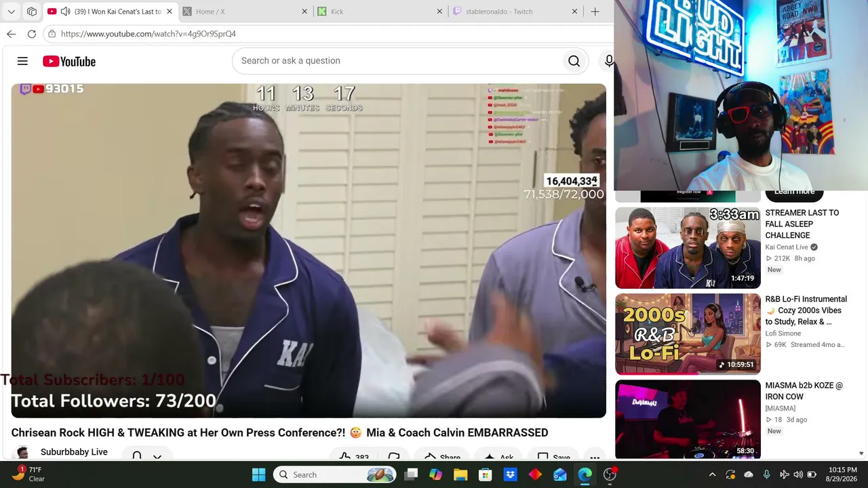Open taskbar clock 10:15 PM calendar
This screenshot has height=488, width=868.
click(842, 474)
